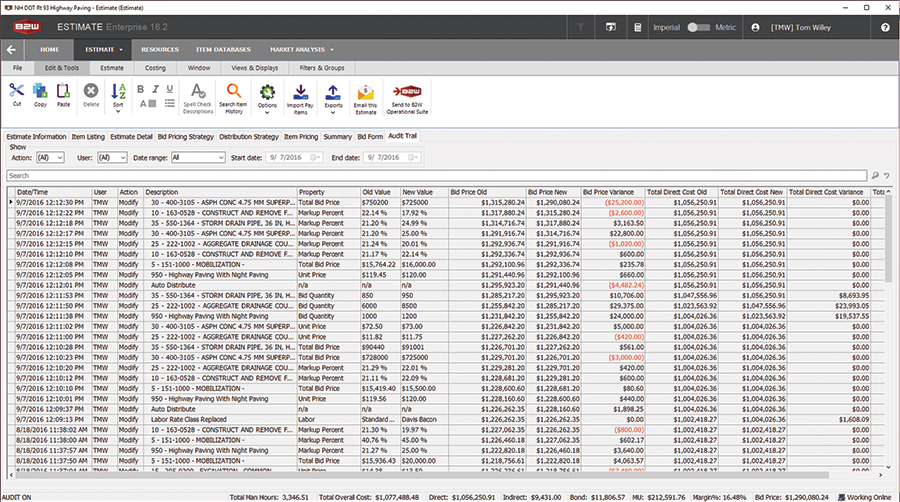
Task: Open the Options gear icon
Action: pyautogui.click(x=267, y=92)
